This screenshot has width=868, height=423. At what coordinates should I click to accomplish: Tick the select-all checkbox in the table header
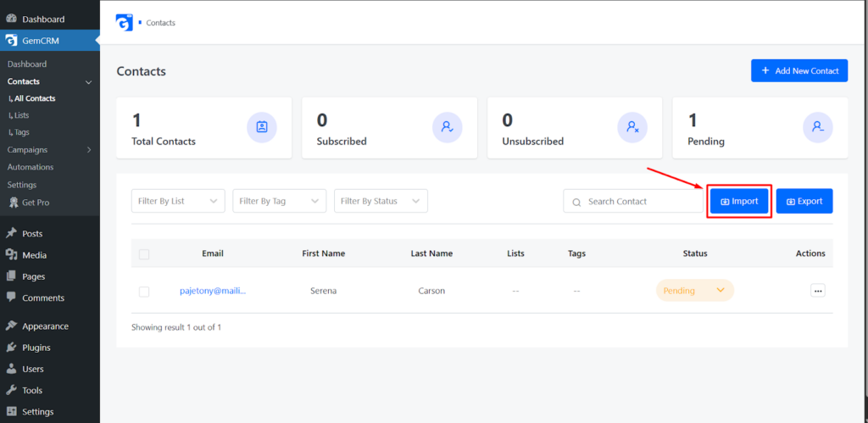pos(144,254)
